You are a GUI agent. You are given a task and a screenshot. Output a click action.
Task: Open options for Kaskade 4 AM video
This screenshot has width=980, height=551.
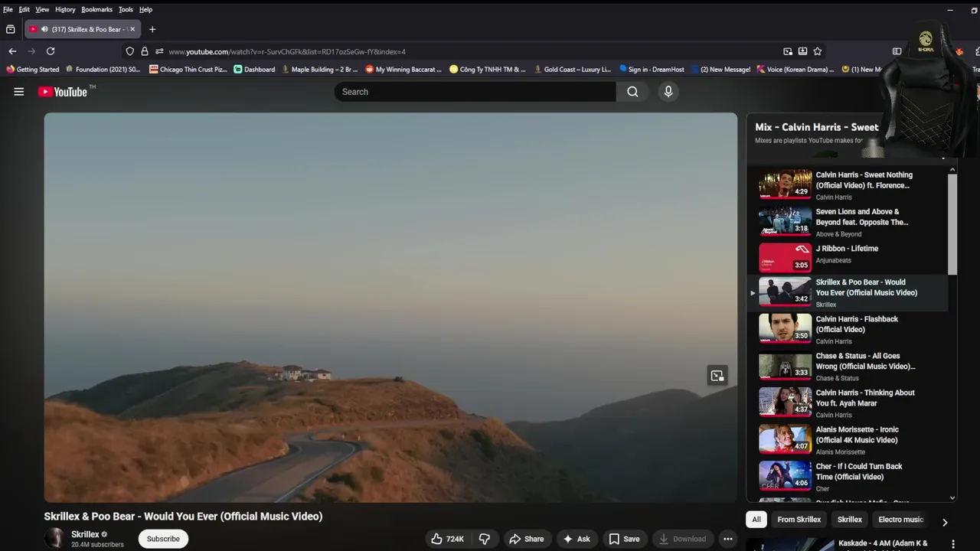pos(953,544)
